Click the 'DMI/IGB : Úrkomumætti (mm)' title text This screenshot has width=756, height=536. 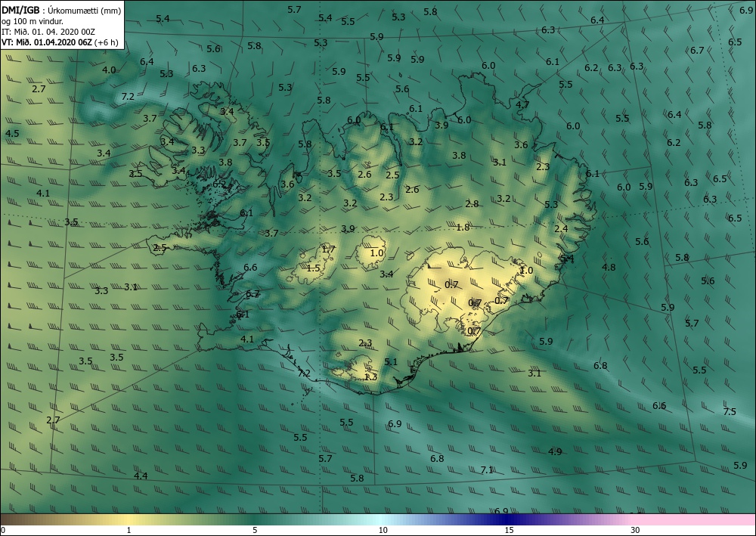(61, 10)
